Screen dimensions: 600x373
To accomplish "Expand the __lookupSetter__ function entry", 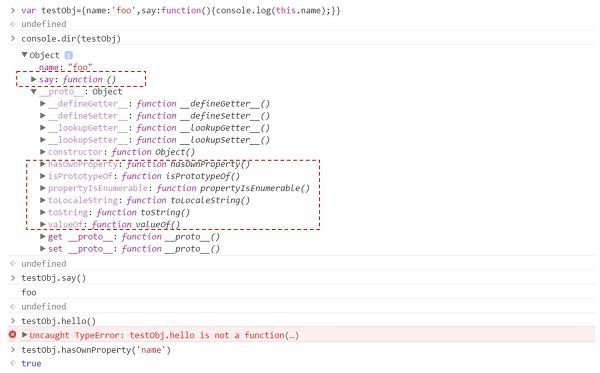I will click(x=43, y=140).
